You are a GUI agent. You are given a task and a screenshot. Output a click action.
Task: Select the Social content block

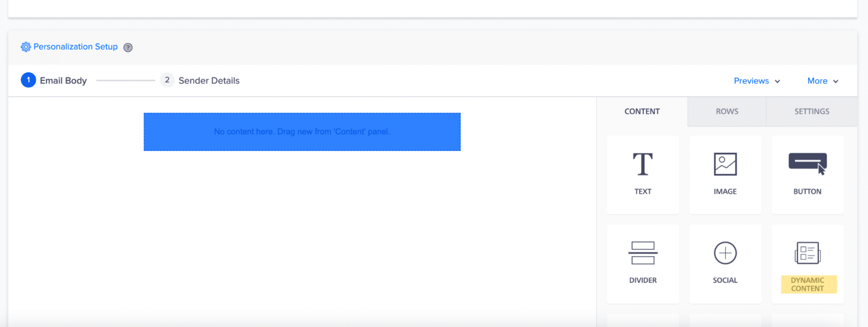click(725, 263)
